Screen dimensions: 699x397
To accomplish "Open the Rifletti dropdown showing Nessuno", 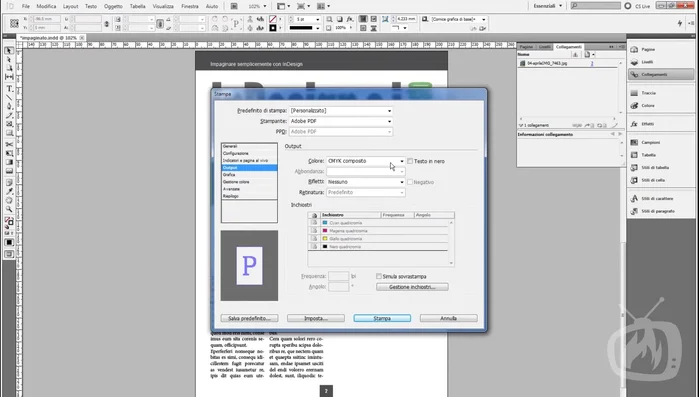I will [366, 182].
